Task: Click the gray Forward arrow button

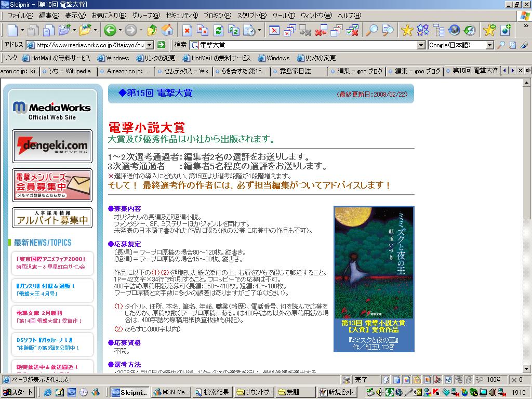Action: coord(130,30)
